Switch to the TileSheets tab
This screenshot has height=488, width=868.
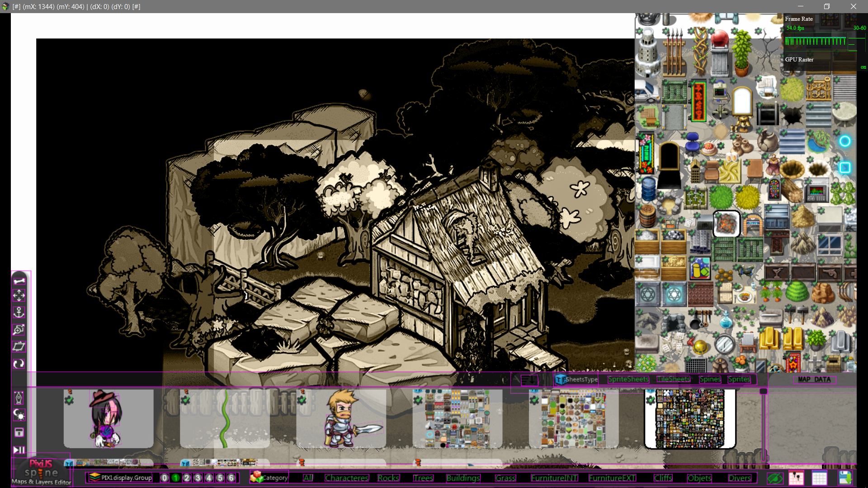[x=674, y=380]
